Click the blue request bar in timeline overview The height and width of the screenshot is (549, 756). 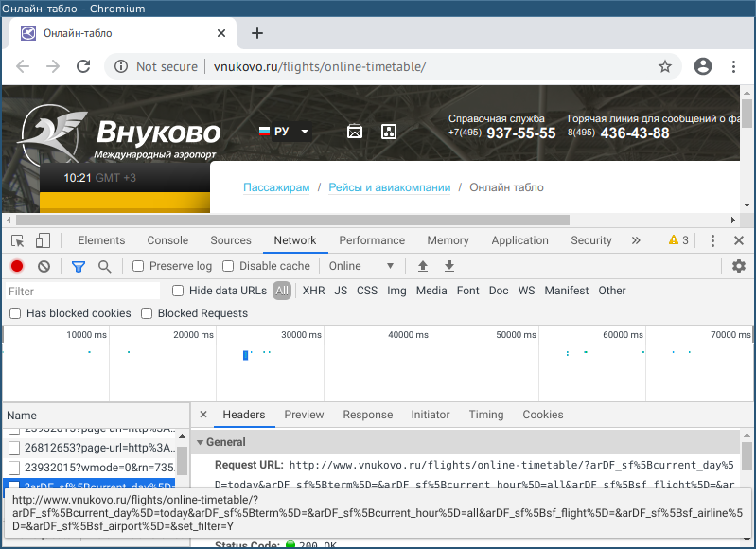coord(245,355)
